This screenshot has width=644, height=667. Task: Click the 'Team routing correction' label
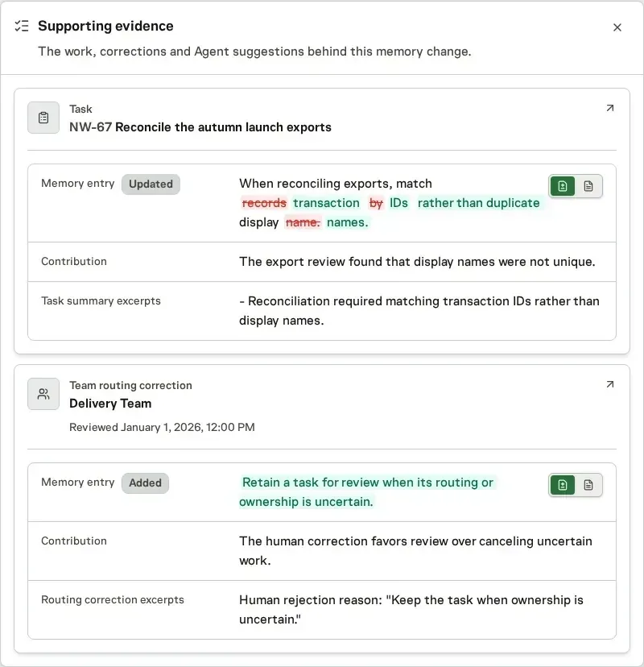[x=131, y=385]
